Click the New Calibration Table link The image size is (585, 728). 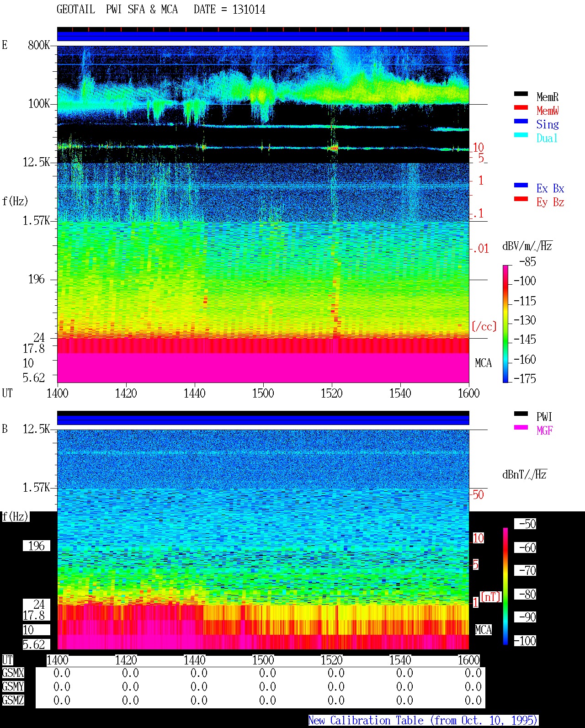click(423, 721)
